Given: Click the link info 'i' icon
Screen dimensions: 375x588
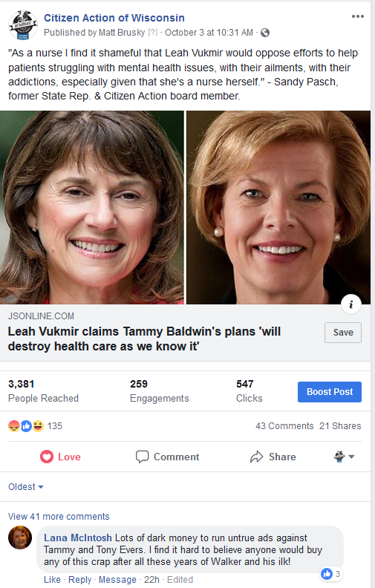Looking at the screenshot, I should pyautogui.click(x=351, y=304).
